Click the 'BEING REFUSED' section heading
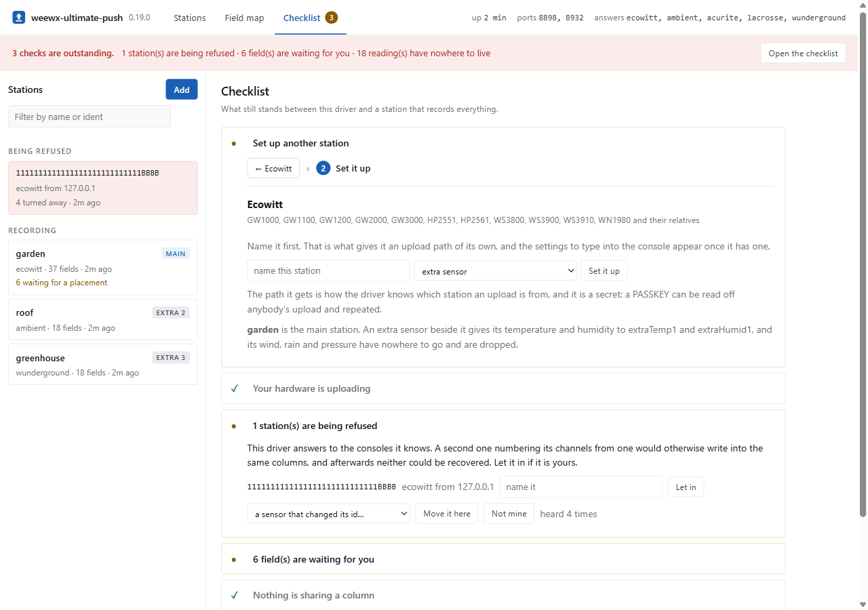868x610 pixels. coord(40,151)
